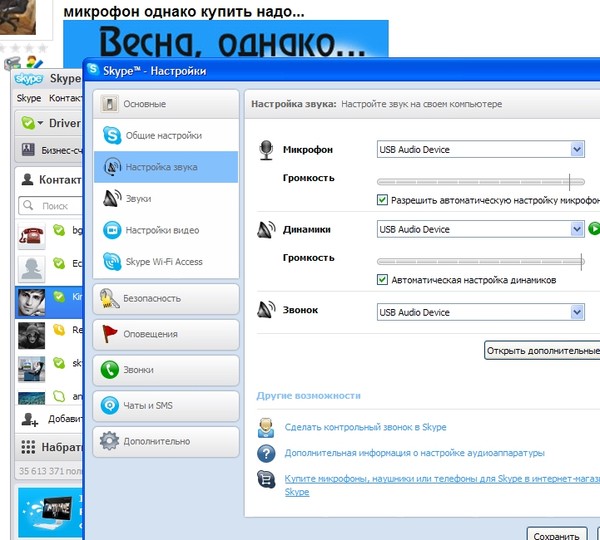Click the gear icon beside Дополнительно
This screenshot has width=600, height=540.
tap(109, 441)
